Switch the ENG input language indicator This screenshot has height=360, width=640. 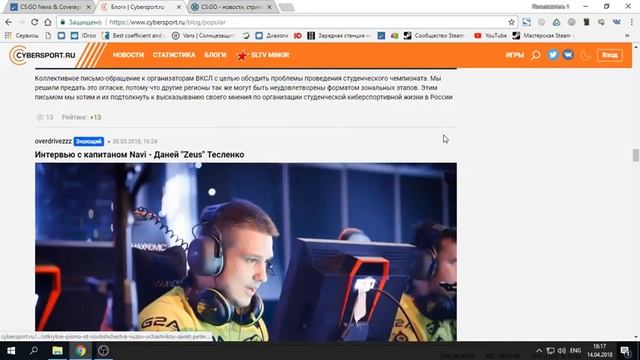(x=575, y=351)
